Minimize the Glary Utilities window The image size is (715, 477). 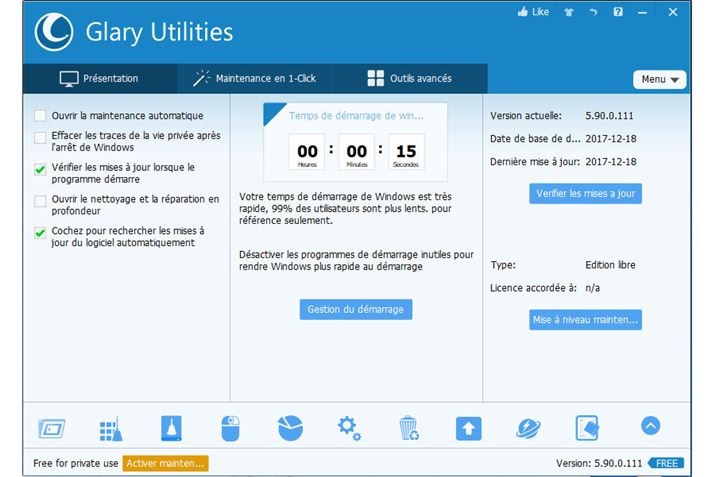coord(642,13)
